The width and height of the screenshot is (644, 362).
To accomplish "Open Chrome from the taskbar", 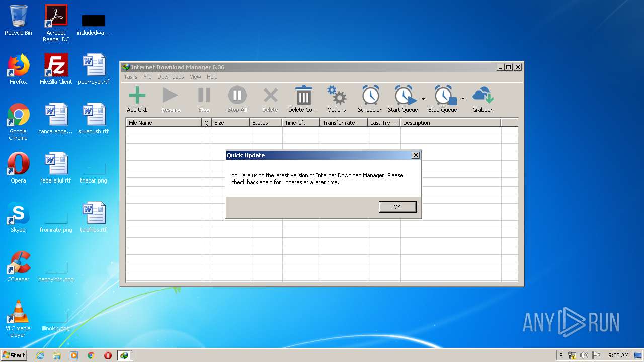I will tap(91, 355).
